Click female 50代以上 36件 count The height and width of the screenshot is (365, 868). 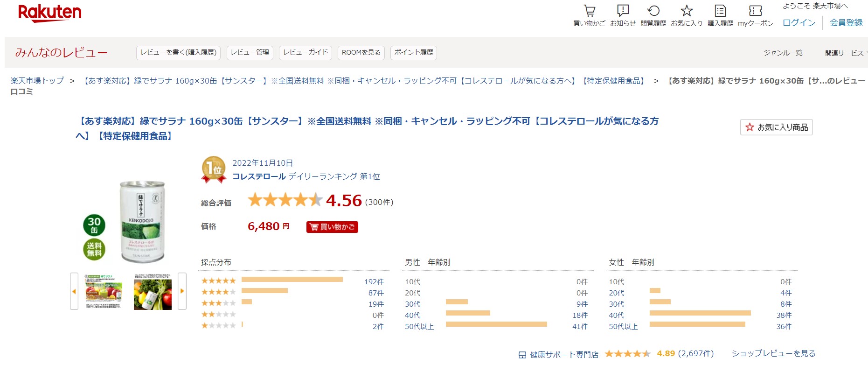click(784, 326)
